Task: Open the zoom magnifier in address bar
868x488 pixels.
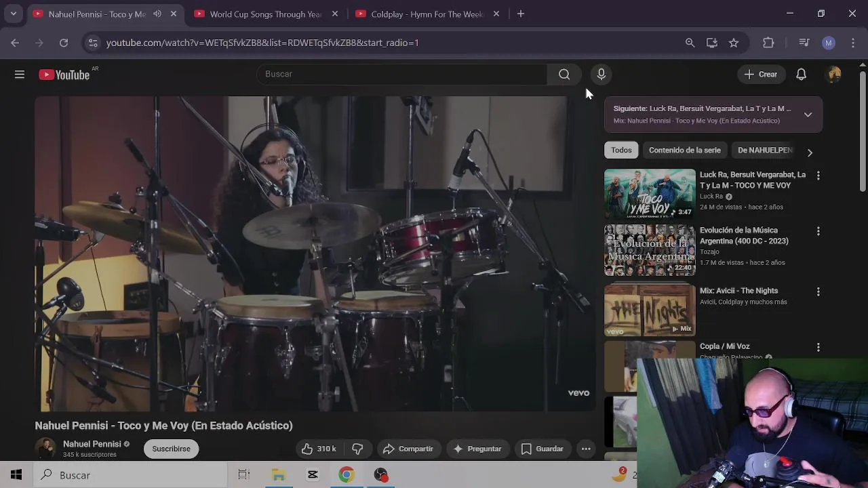Action: (x=690, y=43)
